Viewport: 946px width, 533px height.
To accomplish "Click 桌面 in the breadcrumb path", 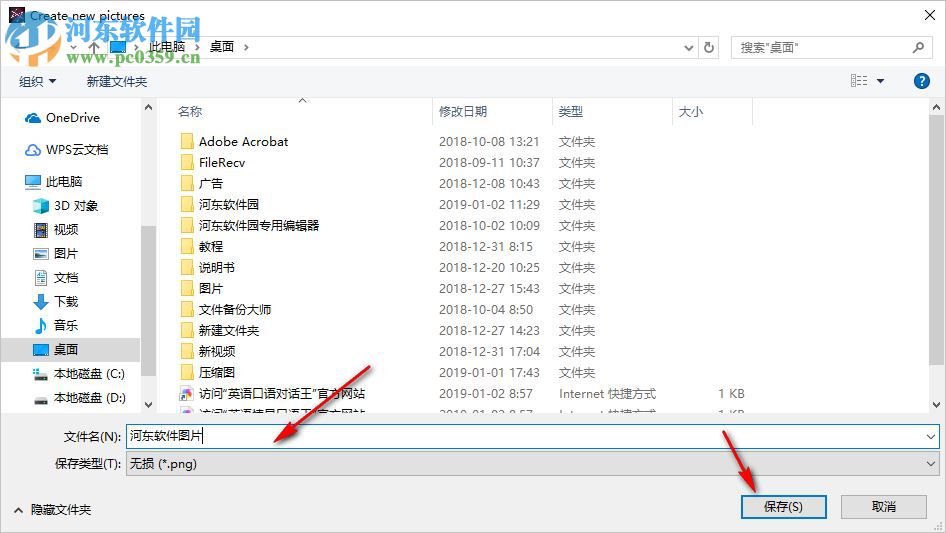I will pos(221,46).
